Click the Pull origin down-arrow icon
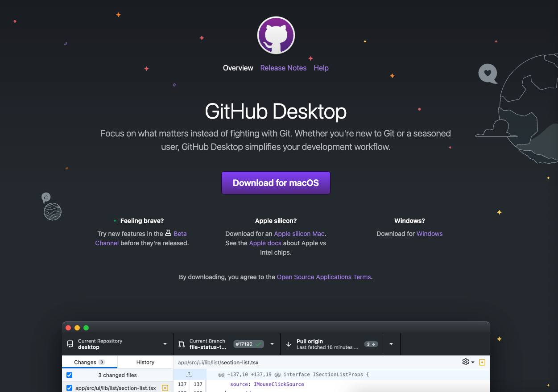The width and height of the screenshot is (558, 392). [289, 344]
